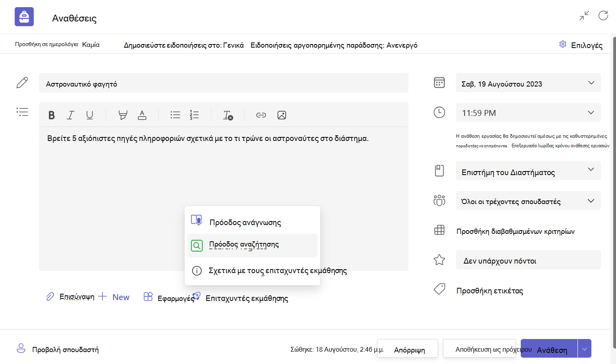Select Πρόοδος ανάγνωσης from the popup menu
616x364 pixels.
tap(252, 221)
